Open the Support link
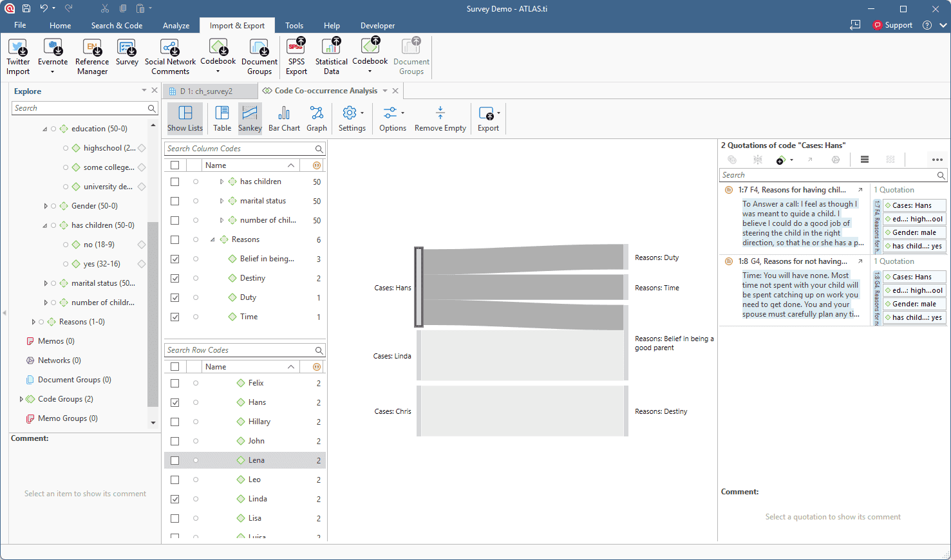 [x=892, y=25]
